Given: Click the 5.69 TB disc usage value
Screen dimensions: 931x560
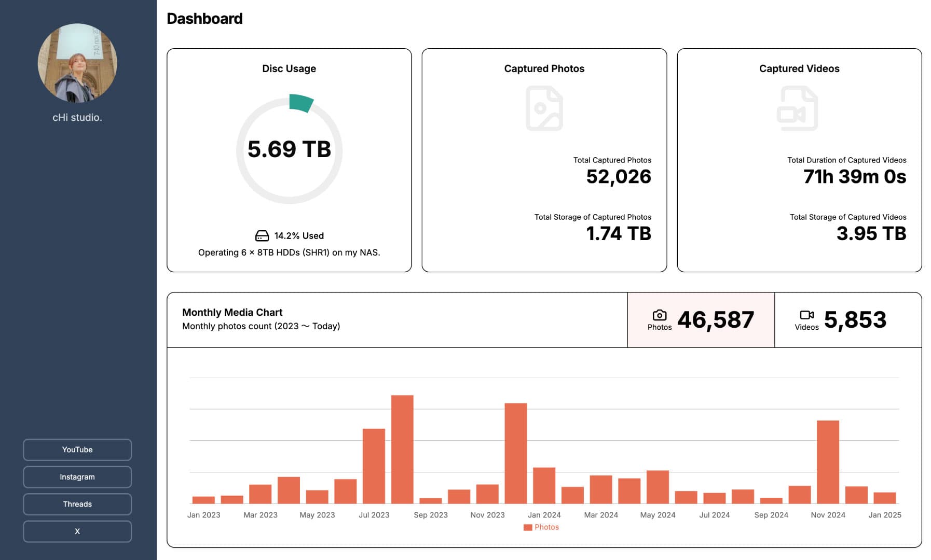Looking at the screenshot, I should coord(289,149).
